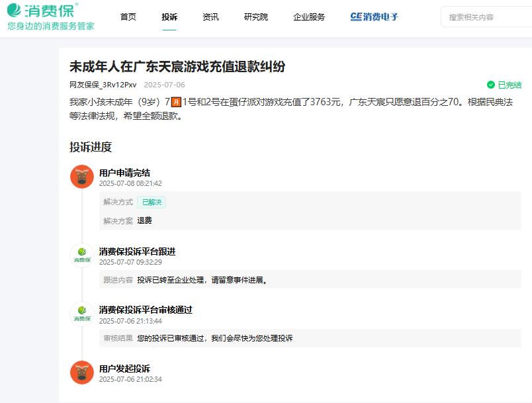This screenshot has width=532, height=403.
Task: Click the CE消费电子 logo link
Action: click(374, 17)
